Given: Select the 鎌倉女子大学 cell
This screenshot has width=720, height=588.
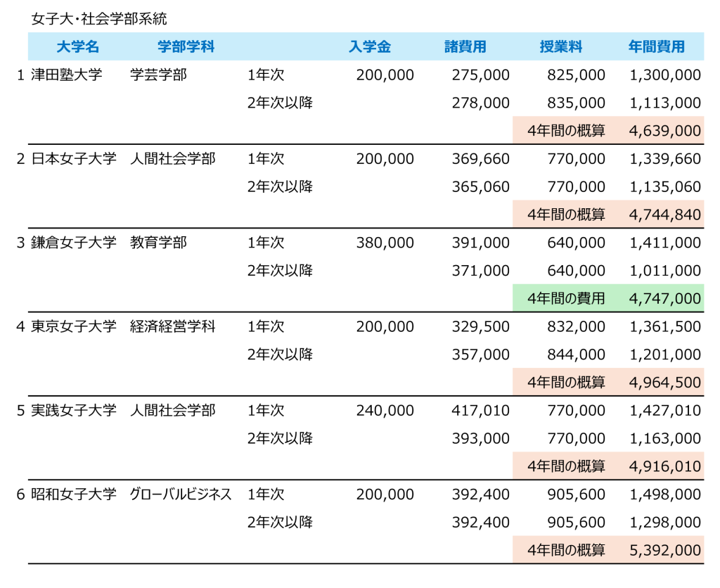Looking at the screenshot, I should click(x=73, y=242).
